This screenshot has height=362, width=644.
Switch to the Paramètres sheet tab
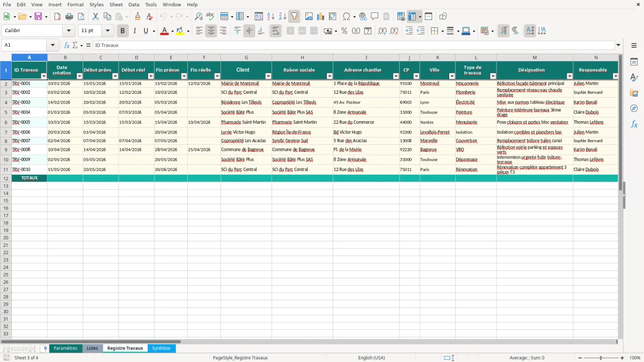(65, 349)
